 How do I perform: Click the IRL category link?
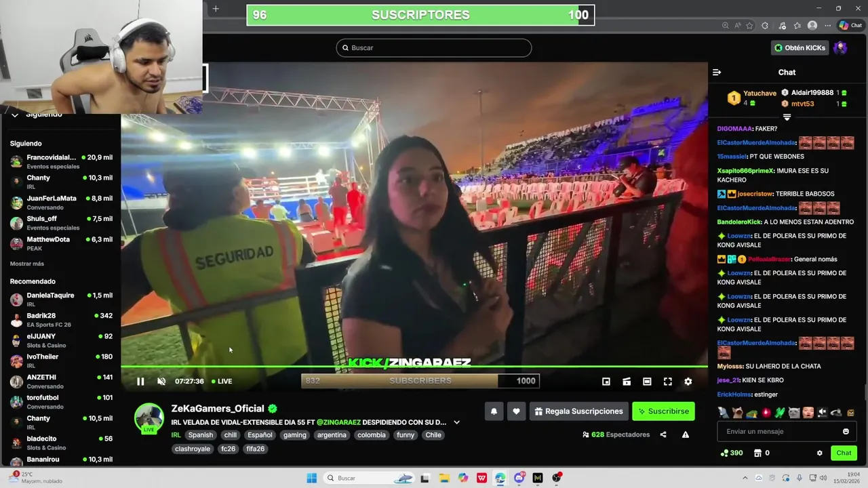click(176, 435)
